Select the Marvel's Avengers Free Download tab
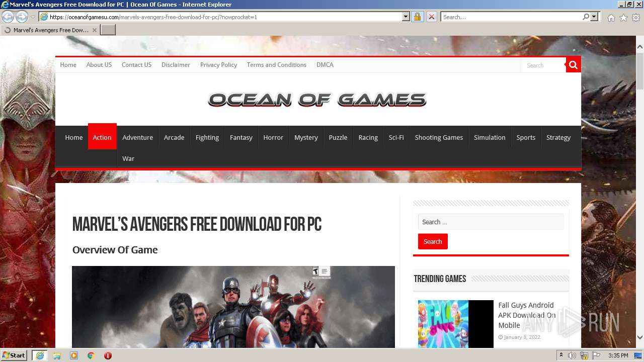The width and height of the screenshot is (644, 362). click(50, 30)
